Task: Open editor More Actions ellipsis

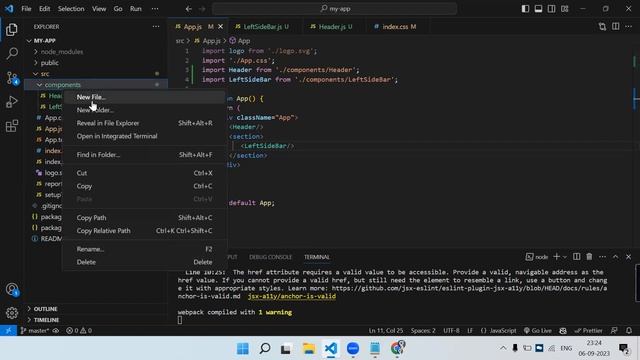Action: pyautogui.click(x=629, y=27)
